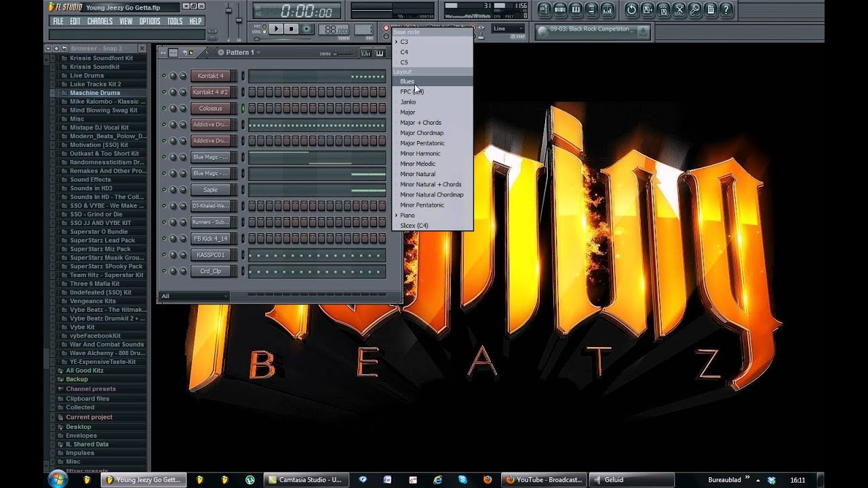868x488 pixels.
Task: Toggle first step of FB Kick 4_14 row
Action: click(252, 239)
